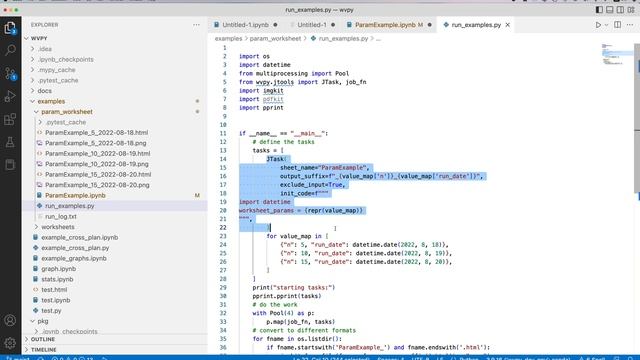Open the activity bar icon below the Testing flask

click(10, 165)
